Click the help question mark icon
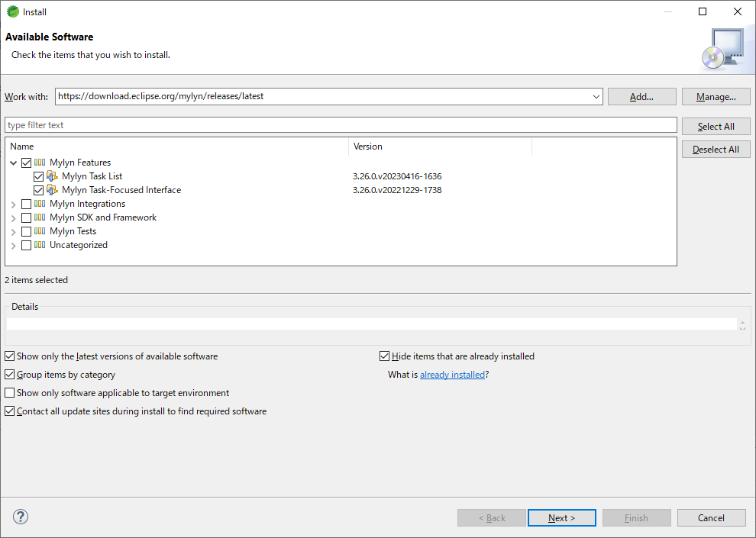The height and width of the screenshot is (538, 756). (21, 517)
